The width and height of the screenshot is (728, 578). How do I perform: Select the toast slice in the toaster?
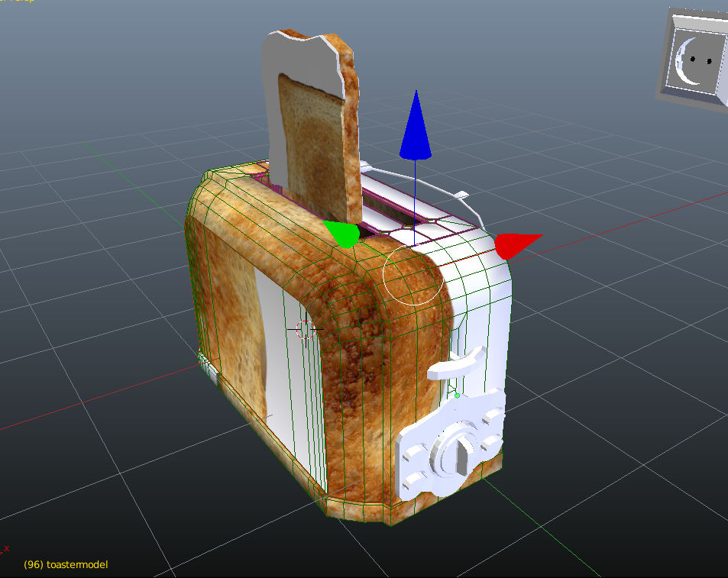[x=312, y=128]
